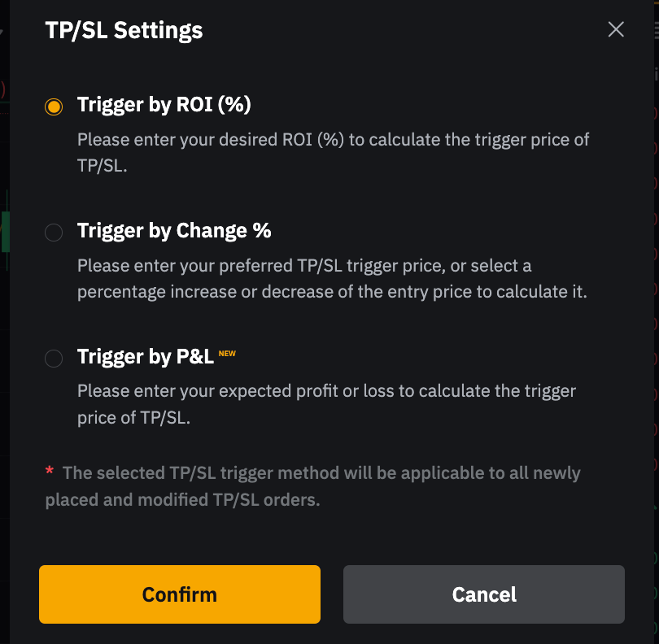Cancel the TP/SL settings changes

(484, 594)
